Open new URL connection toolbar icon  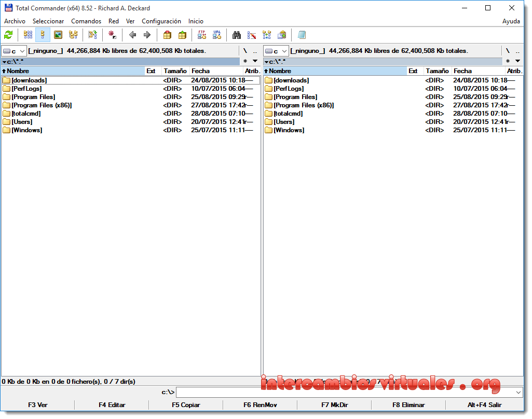(x=217, y=35)
